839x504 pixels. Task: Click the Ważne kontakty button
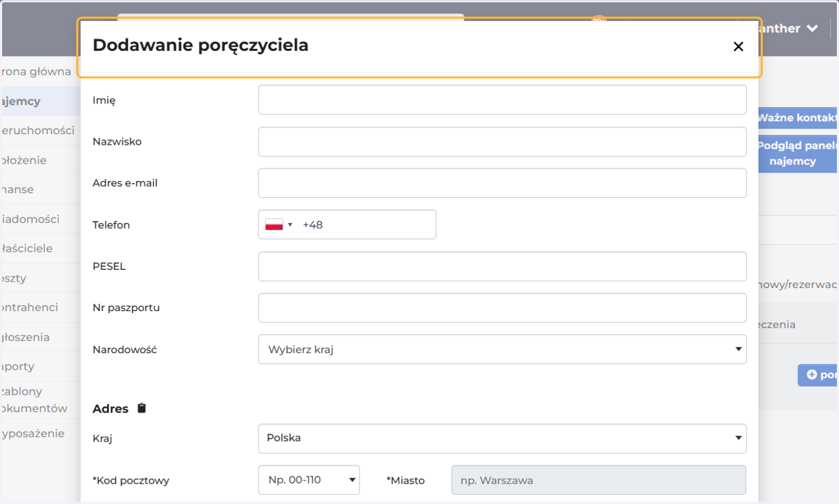(797, 117)
